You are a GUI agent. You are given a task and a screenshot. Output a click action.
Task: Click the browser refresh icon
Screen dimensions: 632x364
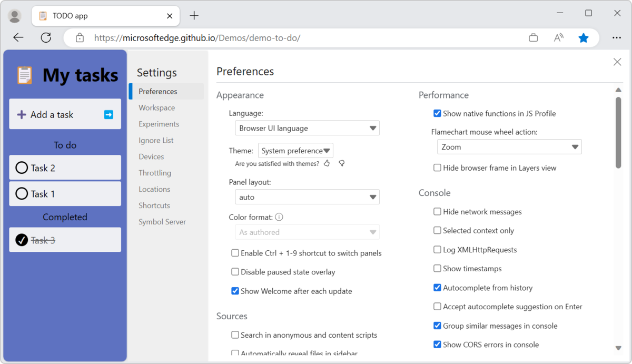pyautogui.click(x=46, y=37)
